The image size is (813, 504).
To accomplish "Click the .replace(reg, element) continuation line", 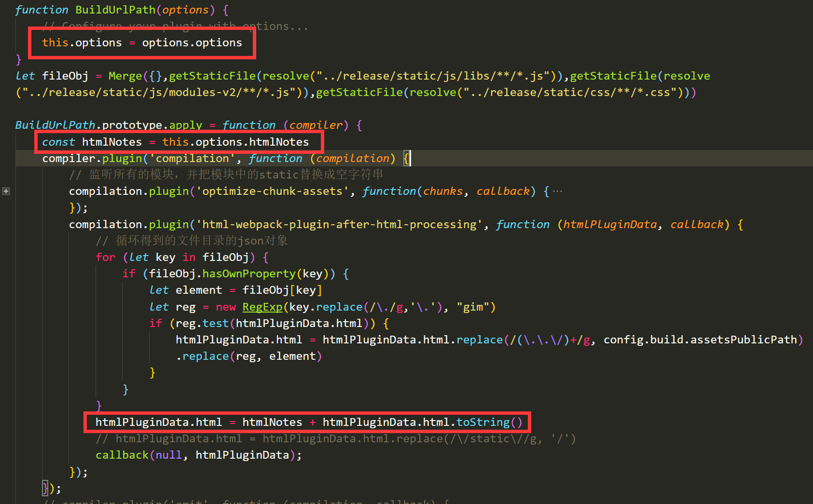I will point(248,356).
